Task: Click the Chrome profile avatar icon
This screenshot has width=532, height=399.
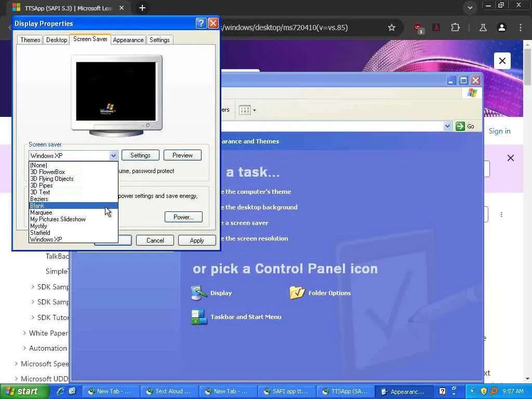Action: (x=501, y=28)
